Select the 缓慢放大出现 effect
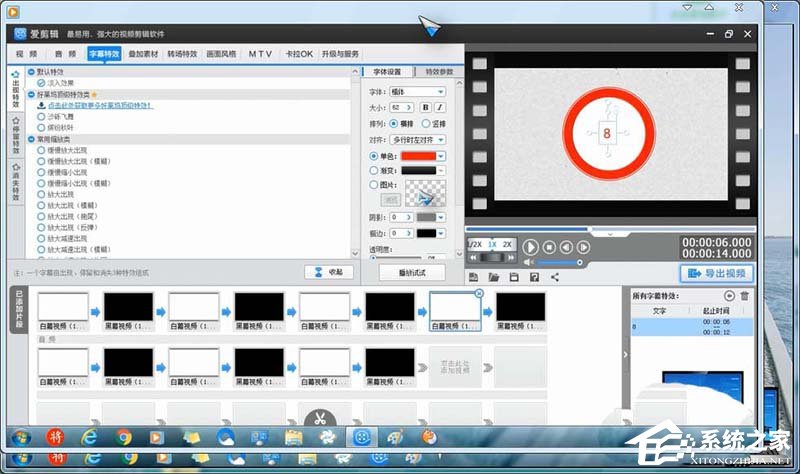The width and height of the screenshot is (800, 474). pos(62,150)
